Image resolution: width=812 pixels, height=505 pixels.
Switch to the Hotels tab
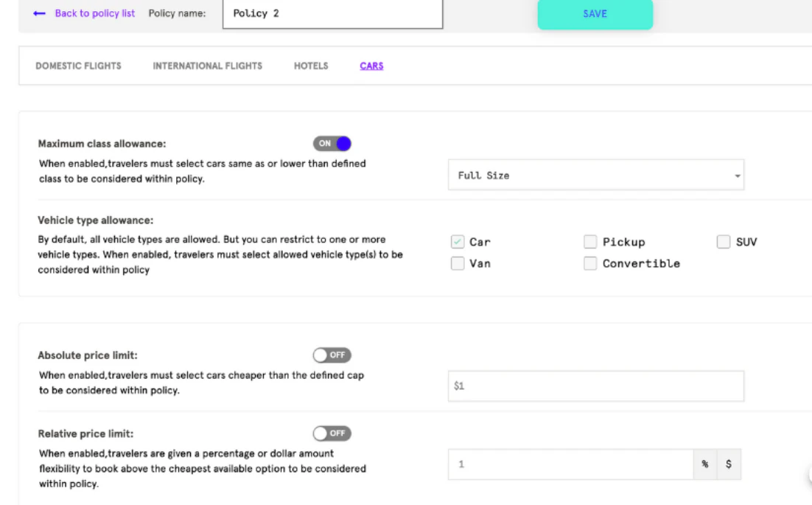tap(310, 66)
